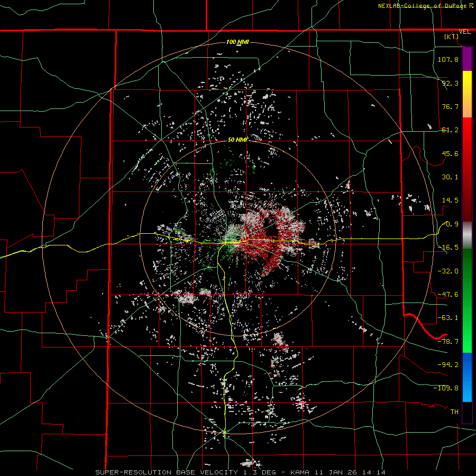This screenshot has width=476, height=476.
Task: Select the -0.9 scale value
Action: point(450,224)
